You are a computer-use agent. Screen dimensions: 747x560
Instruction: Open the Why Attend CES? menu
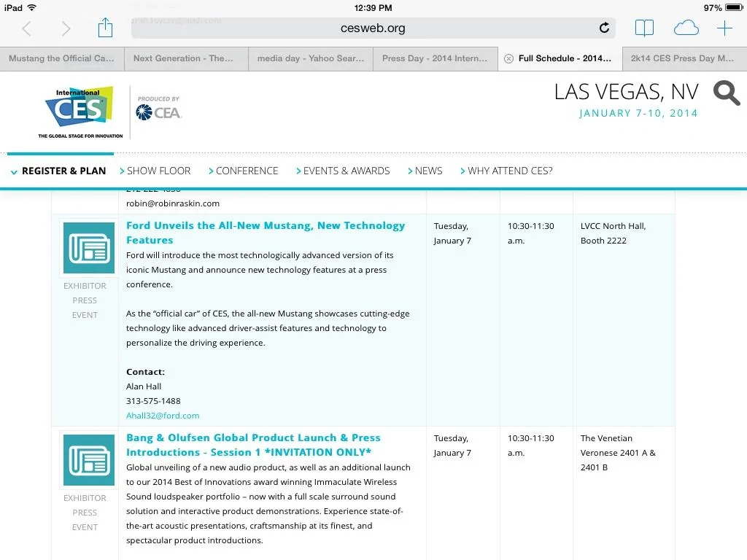coord(506,171)
